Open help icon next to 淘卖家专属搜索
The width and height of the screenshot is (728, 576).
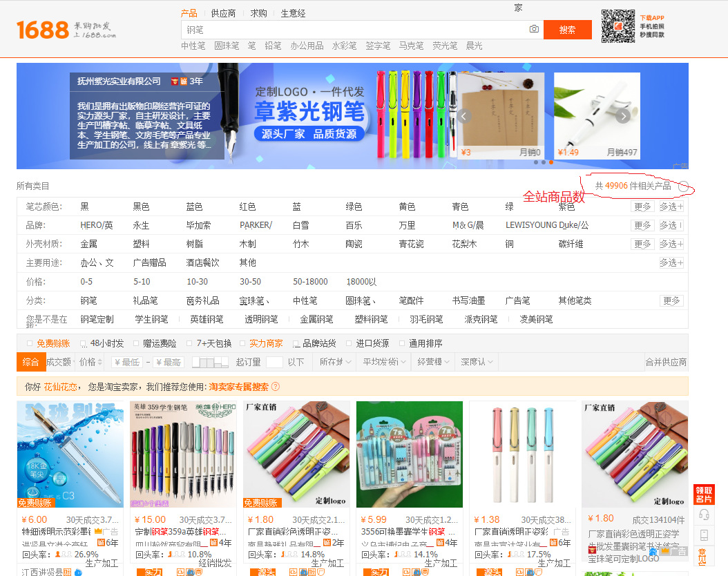276,387
